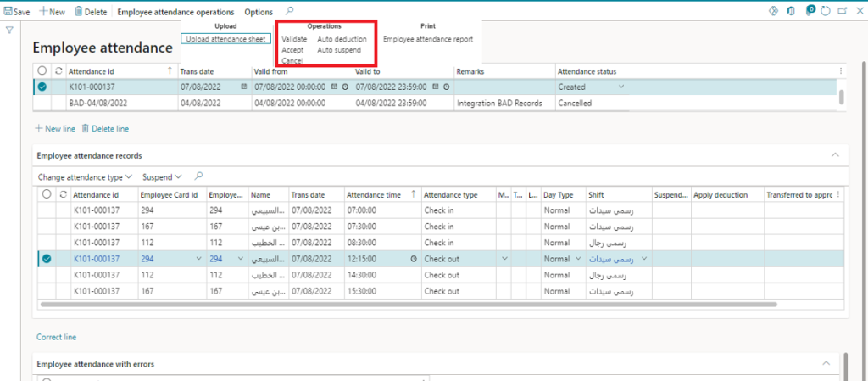Open the notifications icon with badge 0
This screenshot has height=381, width=868.
click(x=810, y=12)
